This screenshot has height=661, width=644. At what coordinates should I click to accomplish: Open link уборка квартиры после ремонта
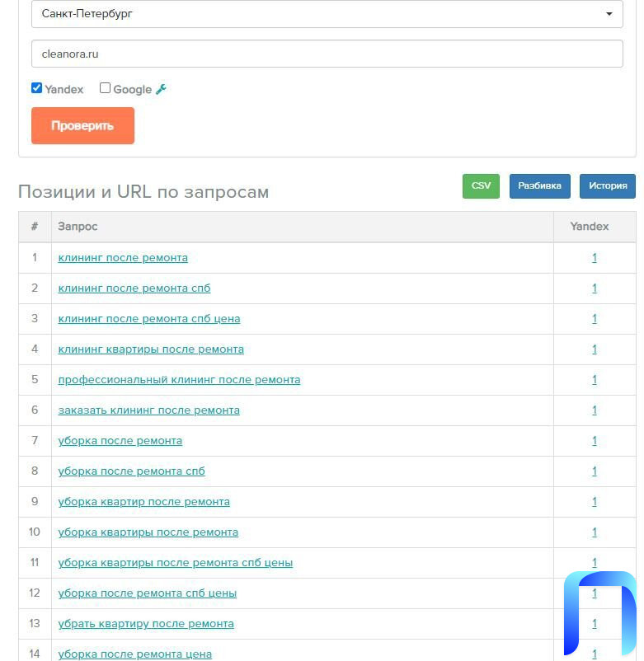coord(148,532)
